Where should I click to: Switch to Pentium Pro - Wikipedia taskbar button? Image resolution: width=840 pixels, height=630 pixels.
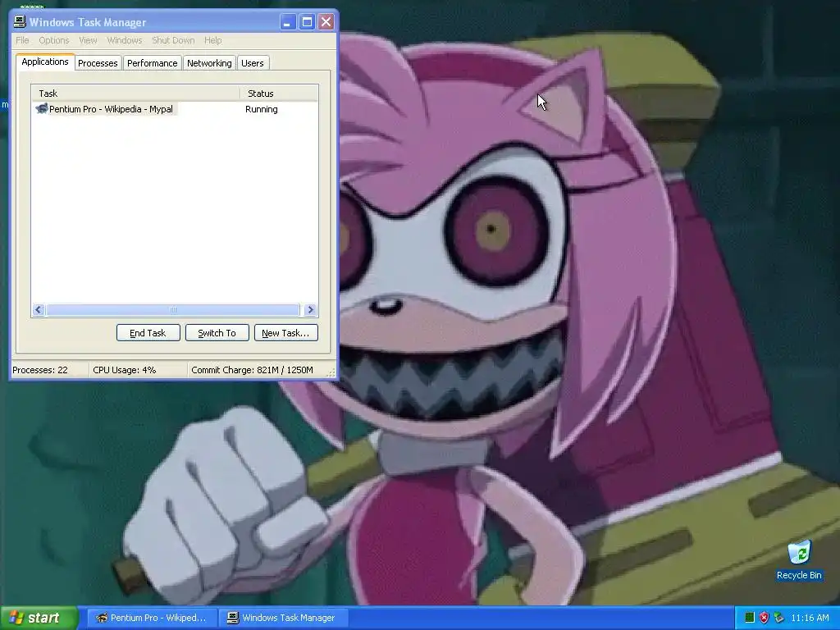click(152, 618)
